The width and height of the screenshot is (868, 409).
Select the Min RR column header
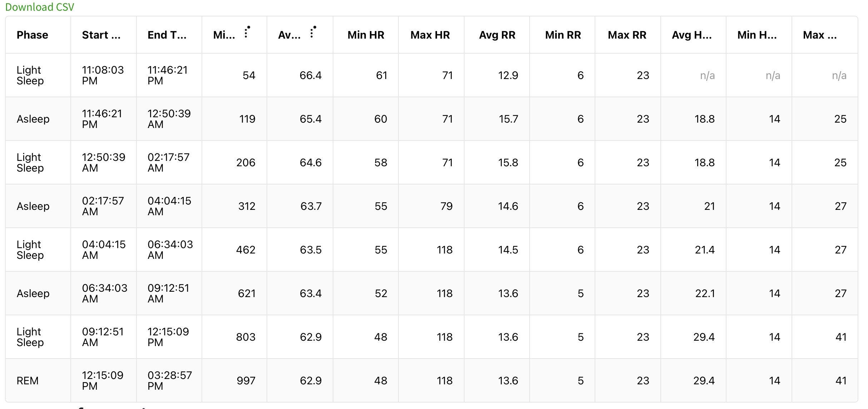(563, 35)
